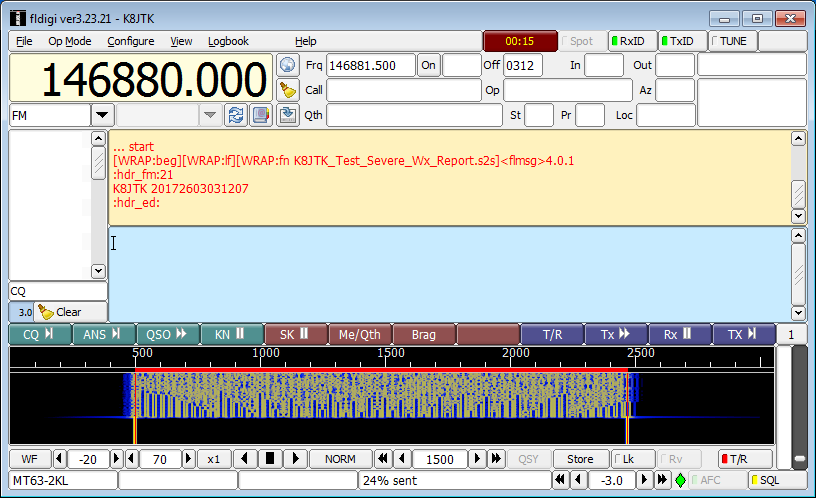Center the waterfall with the square button
816x498 pixels.
270,459
